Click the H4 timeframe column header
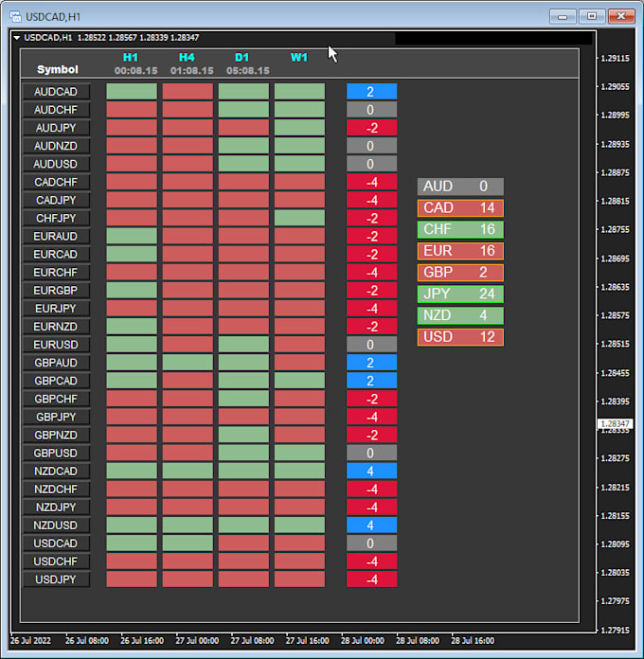The width and height of the screenshot is (644, 659). (187, 57)
